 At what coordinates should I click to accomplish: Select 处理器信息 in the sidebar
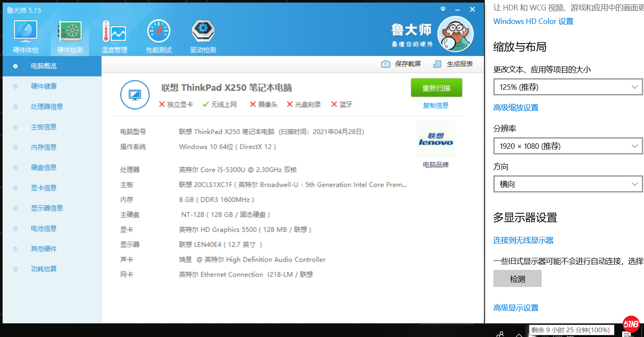pos(47,106)
